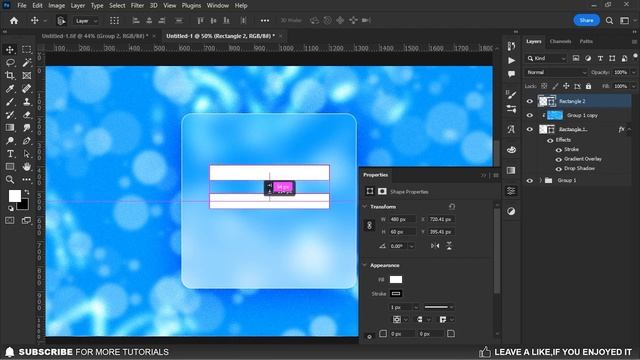Switch to the Paths tab
The height and width of the screenshot is (360, 640).
586,41
